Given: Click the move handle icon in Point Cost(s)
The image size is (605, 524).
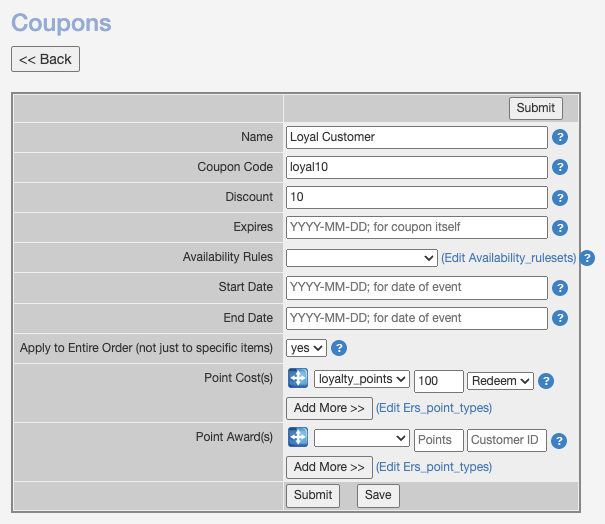Looking at the screenshot, I should tap(297, 379).
